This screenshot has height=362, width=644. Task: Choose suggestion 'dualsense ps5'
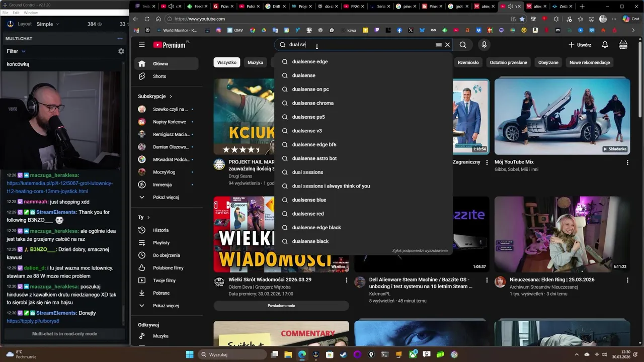click(363, 117)
